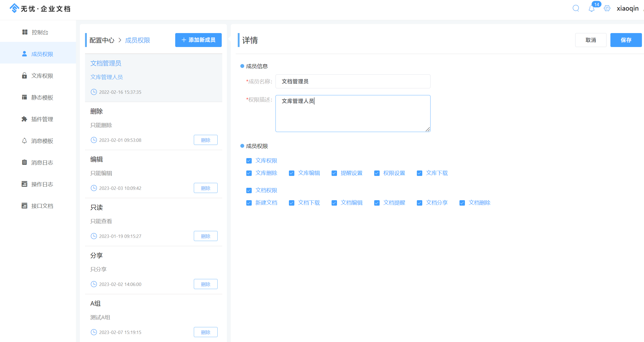Viewport: 644px width, 342px height.
Task: Click the 权限描述 text area
Action: 353,113
